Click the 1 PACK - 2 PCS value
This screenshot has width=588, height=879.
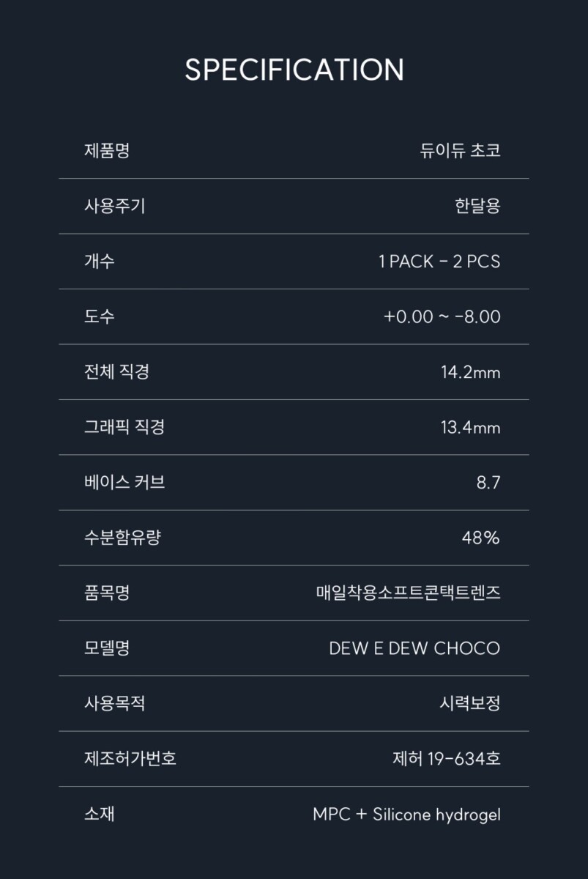click(439, 262)
